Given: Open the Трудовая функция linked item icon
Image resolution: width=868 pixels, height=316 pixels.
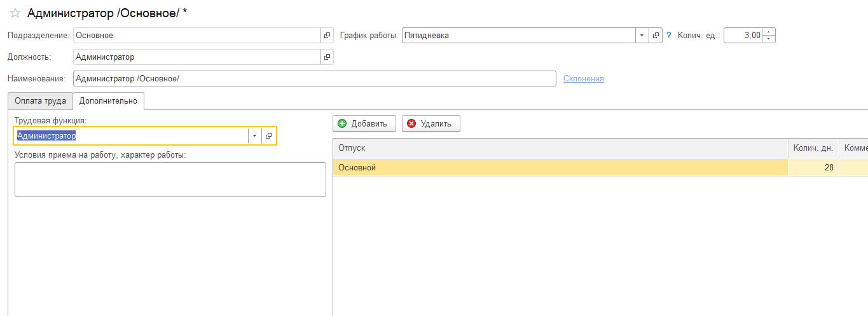Looking at the screenshot, I should coord(269,136).
